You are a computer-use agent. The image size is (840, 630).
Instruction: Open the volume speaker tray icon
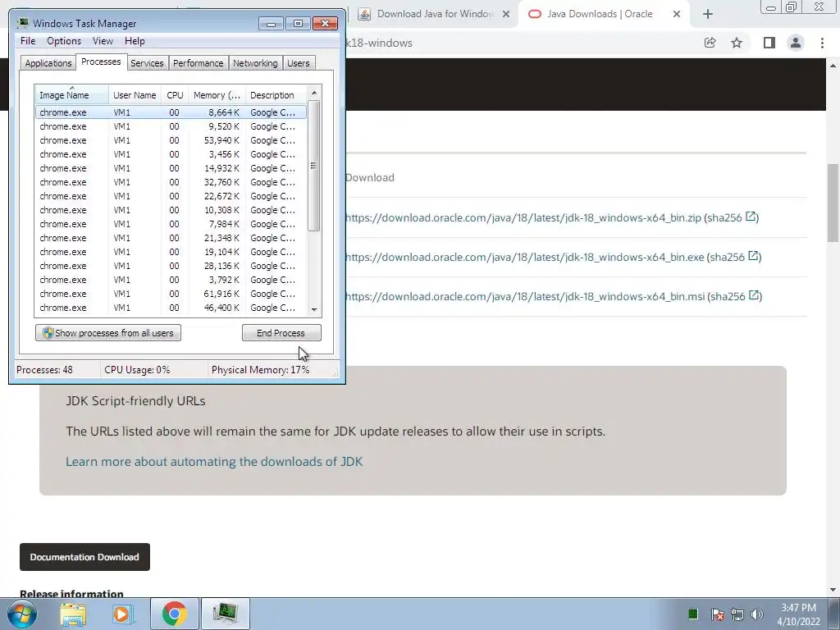[x=756, y=614]
